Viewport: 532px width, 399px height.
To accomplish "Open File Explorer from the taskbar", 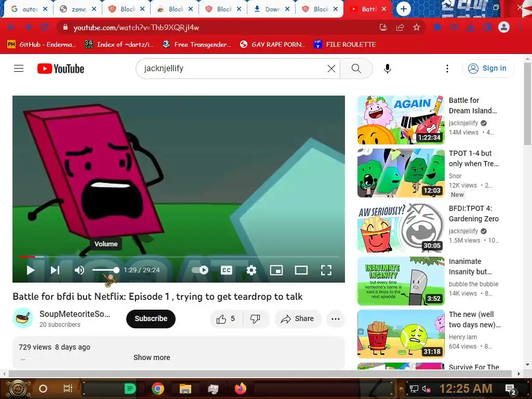I will [x=185, y=389].
